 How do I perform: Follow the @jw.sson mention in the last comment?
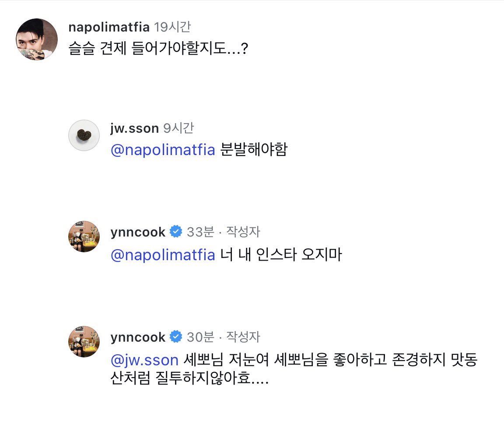[x=145, y=360]
